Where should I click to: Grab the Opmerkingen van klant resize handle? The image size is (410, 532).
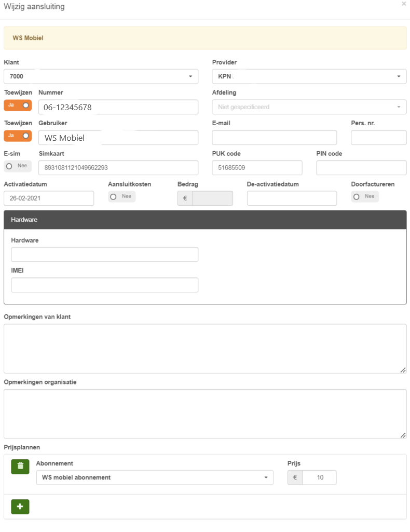click(403, 370)
